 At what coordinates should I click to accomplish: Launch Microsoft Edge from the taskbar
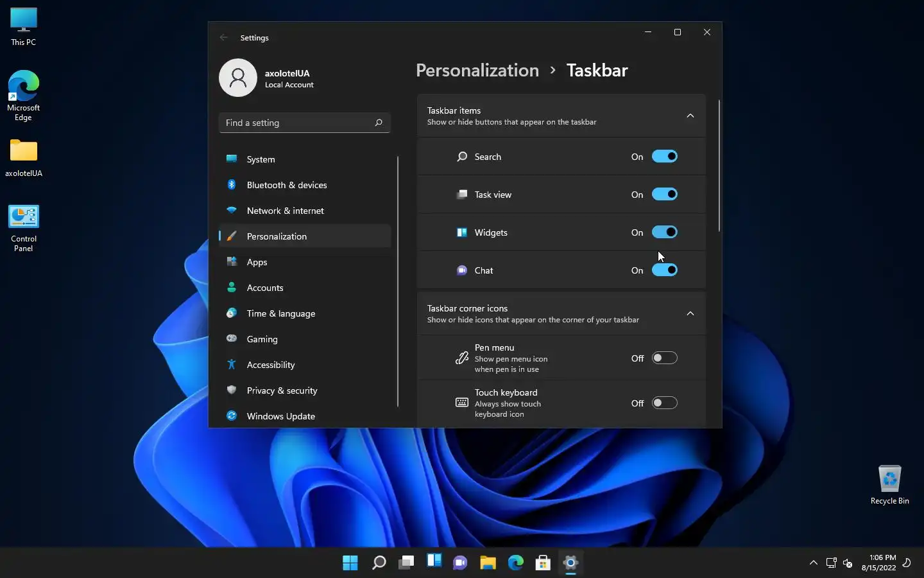click(516, 563)
